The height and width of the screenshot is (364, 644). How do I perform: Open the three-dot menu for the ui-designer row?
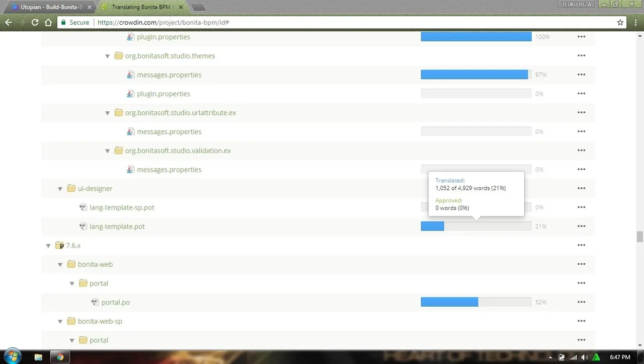point(581,188)
